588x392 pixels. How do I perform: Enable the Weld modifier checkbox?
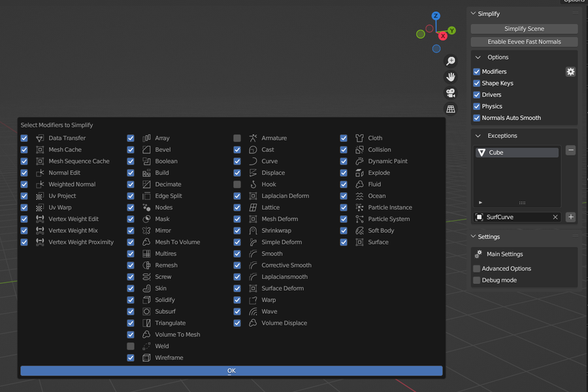(131, 346)
